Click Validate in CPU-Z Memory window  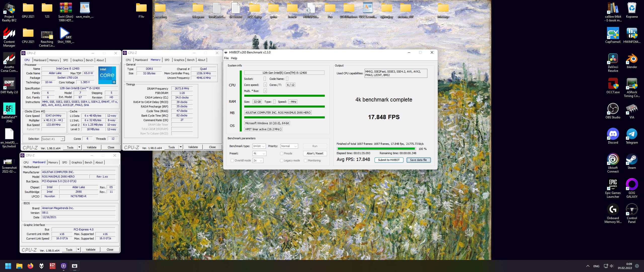[193, 147]
